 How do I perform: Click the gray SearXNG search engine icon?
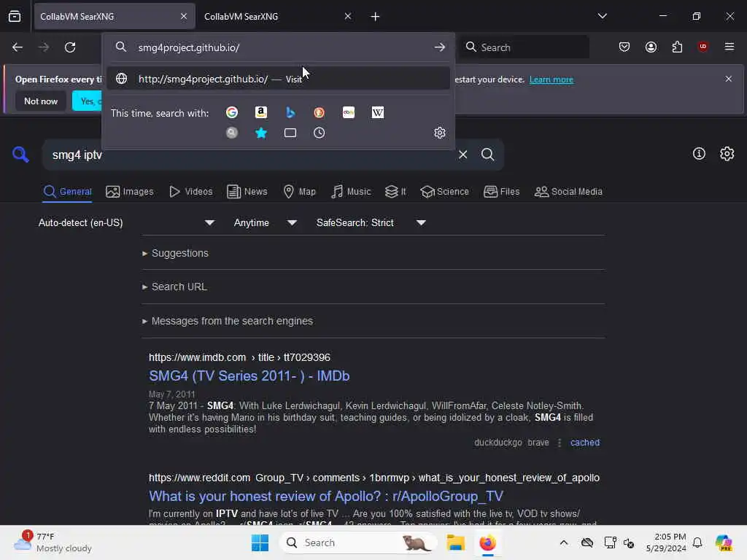click(232, 133)
